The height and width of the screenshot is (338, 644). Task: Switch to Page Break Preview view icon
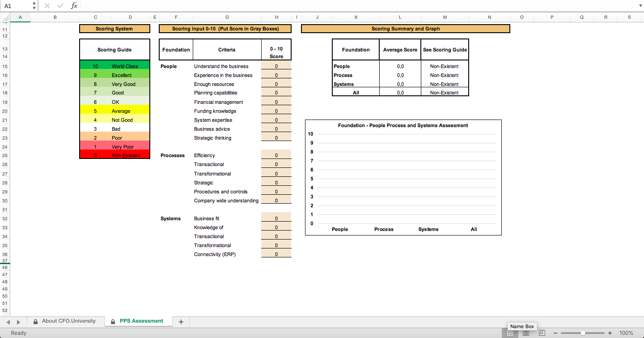click(542, 333)
